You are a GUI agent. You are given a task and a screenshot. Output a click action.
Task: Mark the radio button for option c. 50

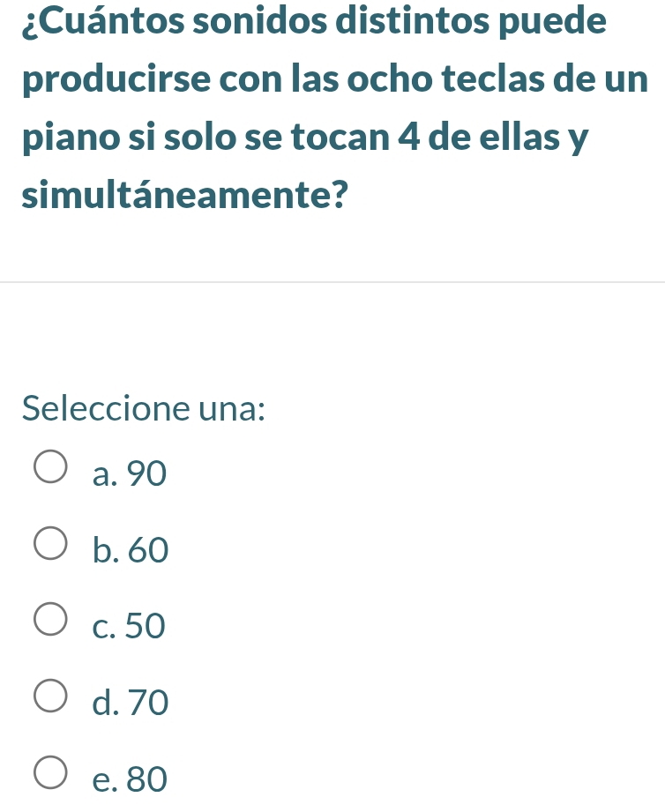coord(50,619)
